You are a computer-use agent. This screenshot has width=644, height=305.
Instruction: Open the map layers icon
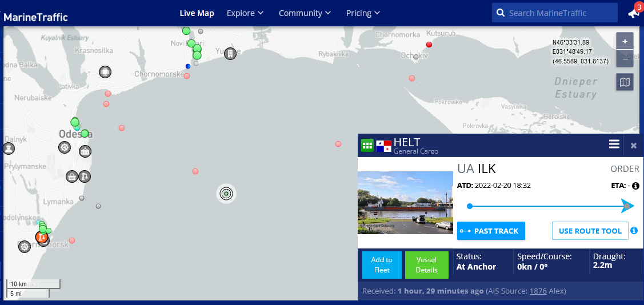(x=625, y=83)
